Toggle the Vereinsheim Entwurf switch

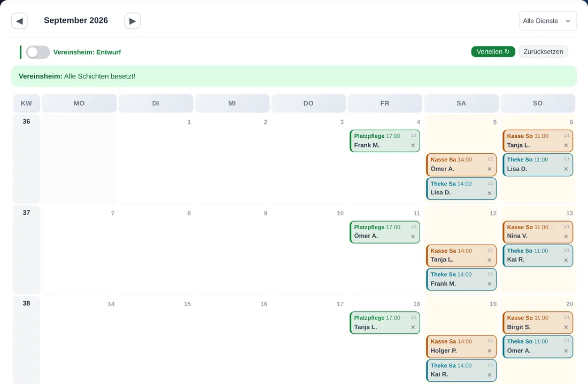(38, 52)
